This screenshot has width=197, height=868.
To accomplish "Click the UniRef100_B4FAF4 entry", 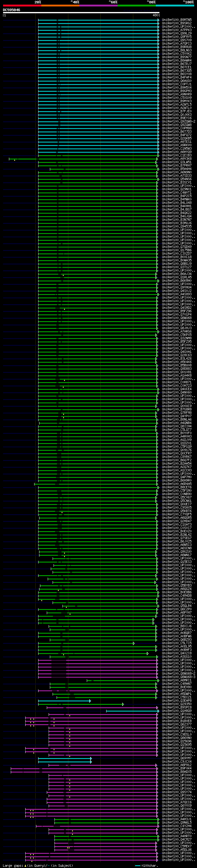I will [x=177, y=78].
